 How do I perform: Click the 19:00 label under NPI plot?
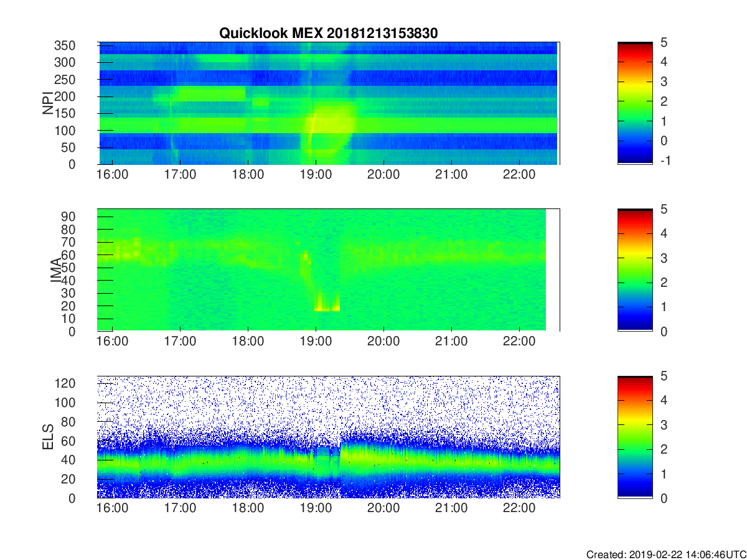pos(316,175)
